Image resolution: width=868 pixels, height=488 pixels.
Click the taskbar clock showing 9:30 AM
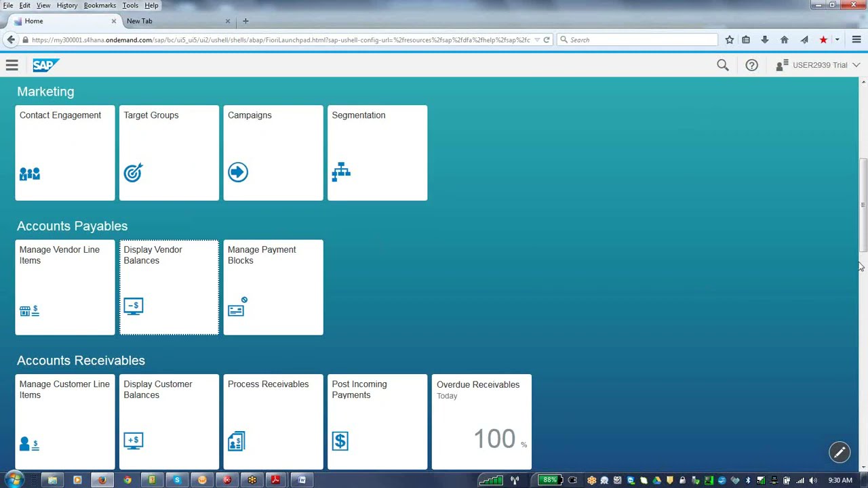(x=840, y=481)
